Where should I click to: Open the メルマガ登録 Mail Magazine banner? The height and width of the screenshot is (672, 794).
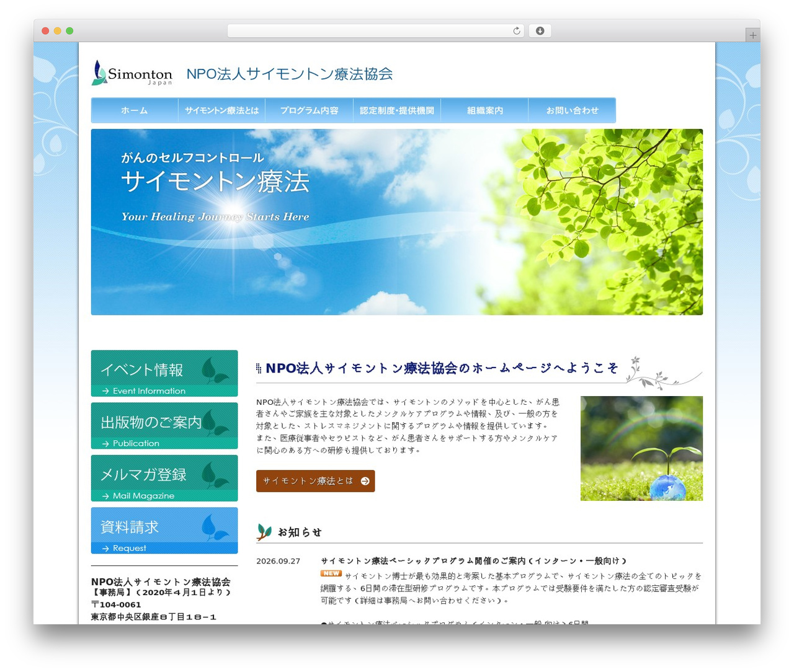click(x=164, y=478)
